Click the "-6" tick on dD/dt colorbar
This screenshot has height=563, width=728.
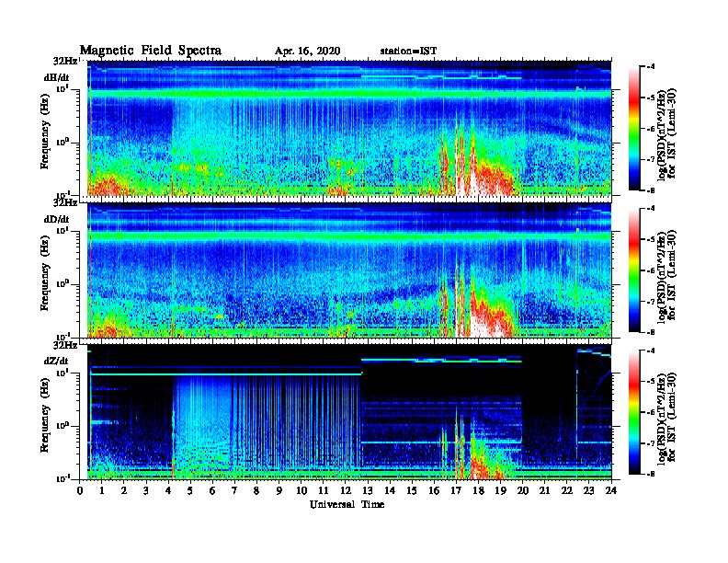(x=651, y=270)
